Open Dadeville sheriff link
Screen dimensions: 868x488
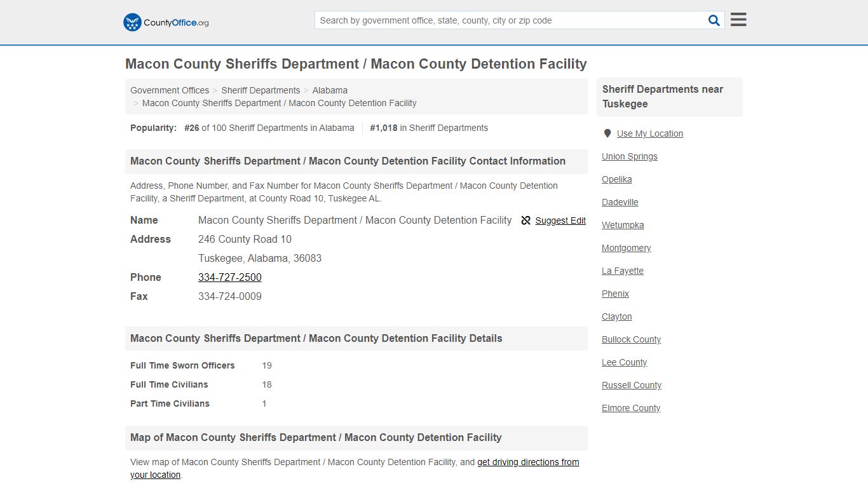coord(620,202)
